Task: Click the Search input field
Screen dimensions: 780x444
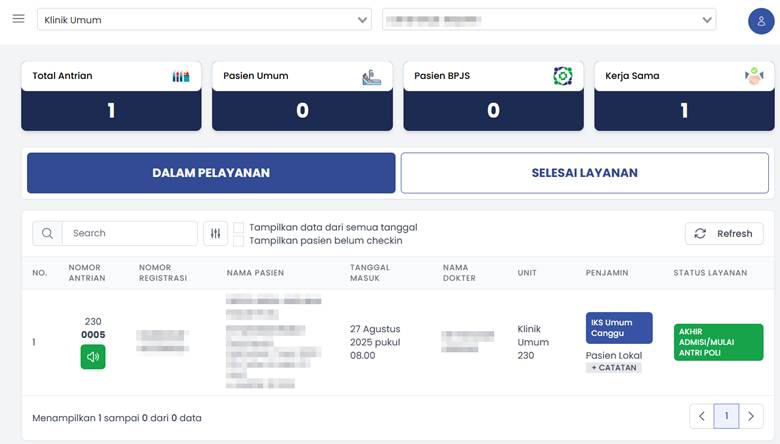Action: 129,233
